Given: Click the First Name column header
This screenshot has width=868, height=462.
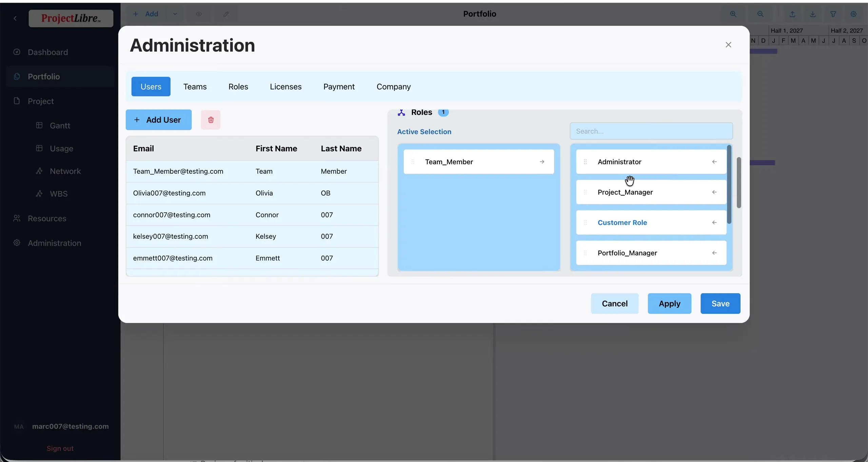Looking at the screenshot, I should (x=276, y=148).
